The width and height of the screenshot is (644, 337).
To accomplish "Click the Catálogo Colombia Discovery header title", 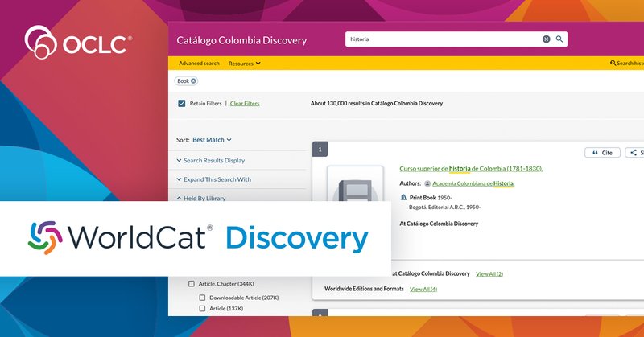I will [242, 40].
